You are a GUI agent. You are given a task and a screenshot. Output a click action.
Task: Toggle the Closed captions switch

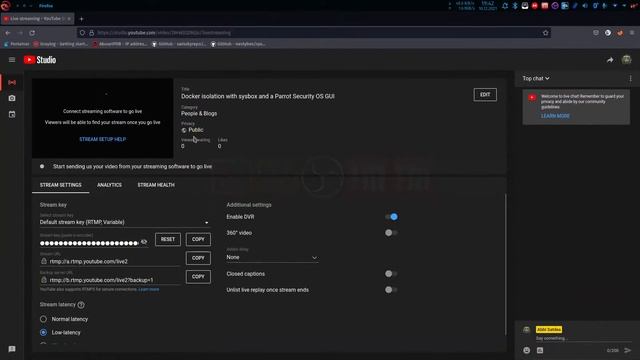pos(391,273)
